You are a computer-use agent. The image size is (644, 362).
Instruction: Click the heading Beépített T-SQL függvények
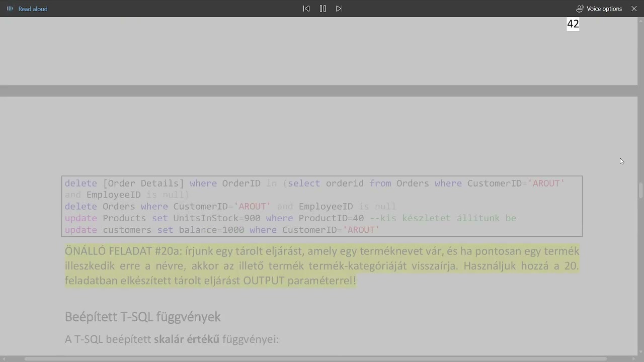(x=142, y=317)
